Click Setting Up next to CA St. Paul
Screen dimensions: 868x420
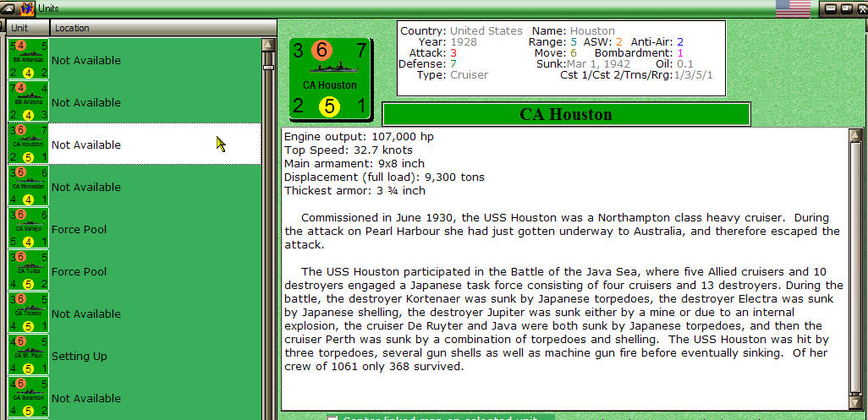(x=80, y=356)
